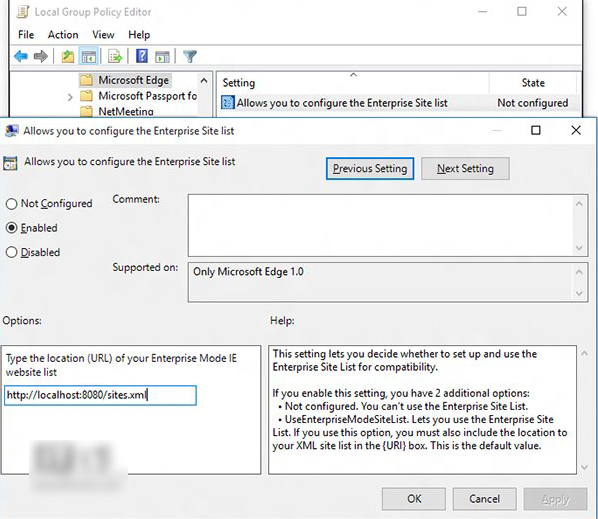Toggle the Show/Hide Action Pane icon

pyautogui.click(x=162, y=56)
